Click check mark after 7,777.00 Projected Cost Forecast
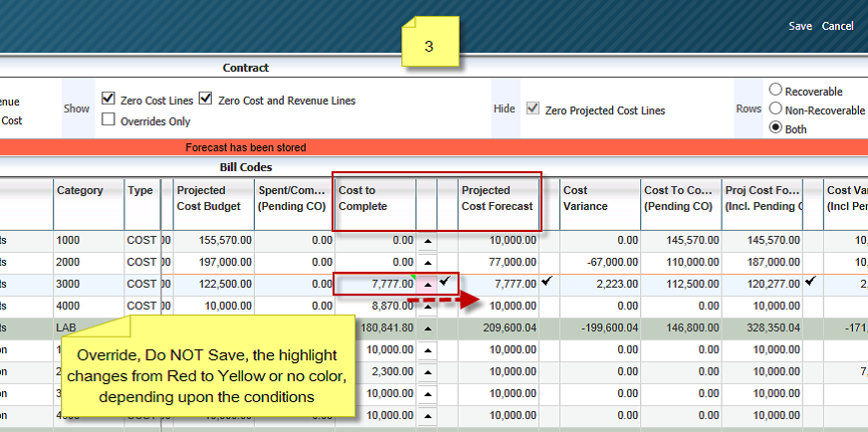 coord(546,282)
